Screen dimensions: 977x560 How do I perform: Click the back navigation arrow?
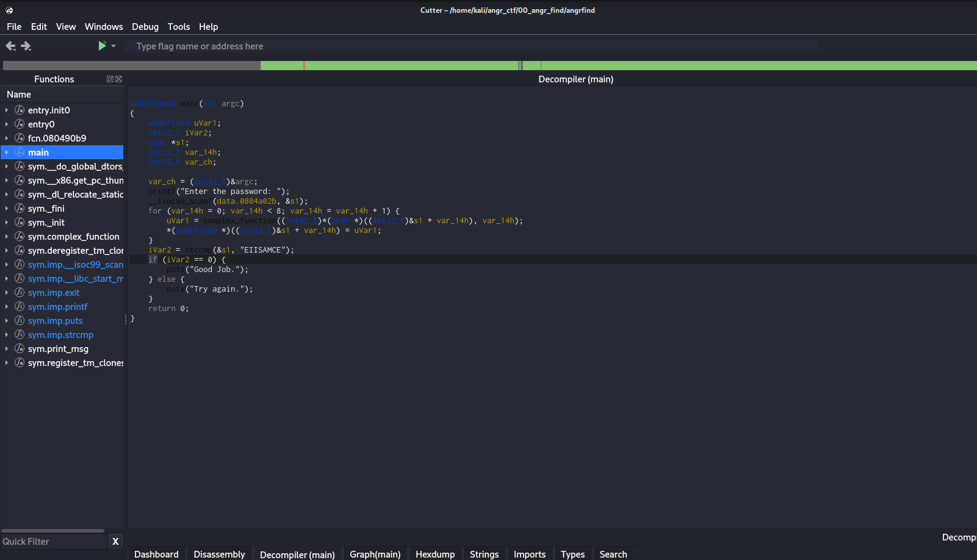click(10, 46)
